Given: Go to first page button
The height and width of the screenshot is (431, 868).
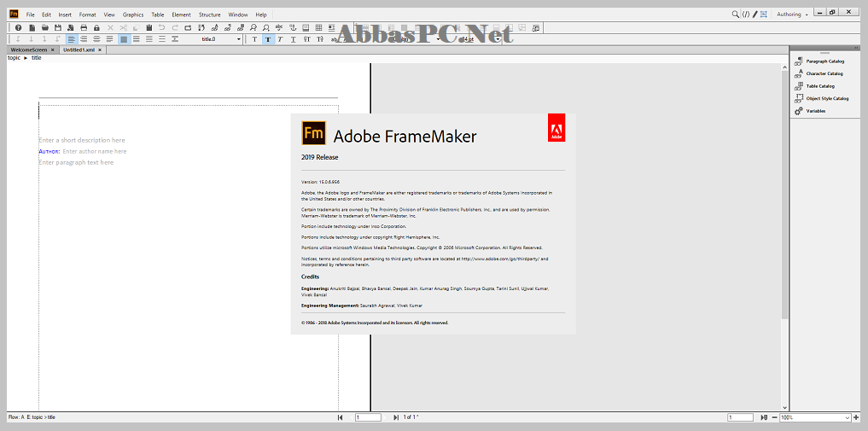Looking at the screenshot, I should 340,417.
